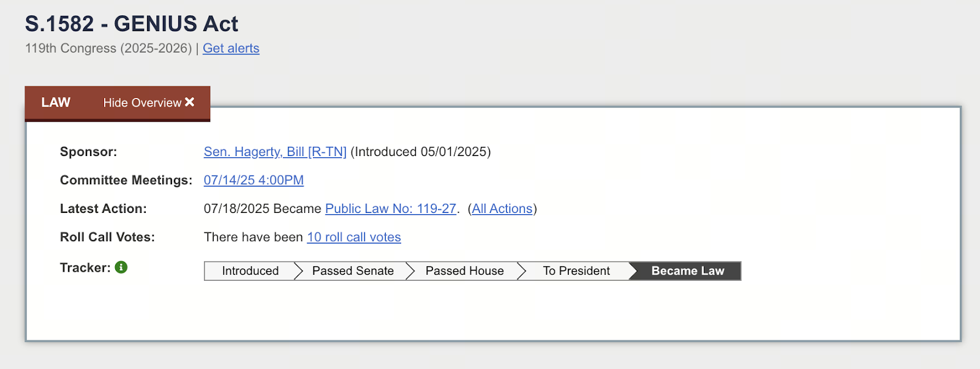This screenshot has height=369, width=980.
Task: Click the Introduced tracker step
Action: 250,271
